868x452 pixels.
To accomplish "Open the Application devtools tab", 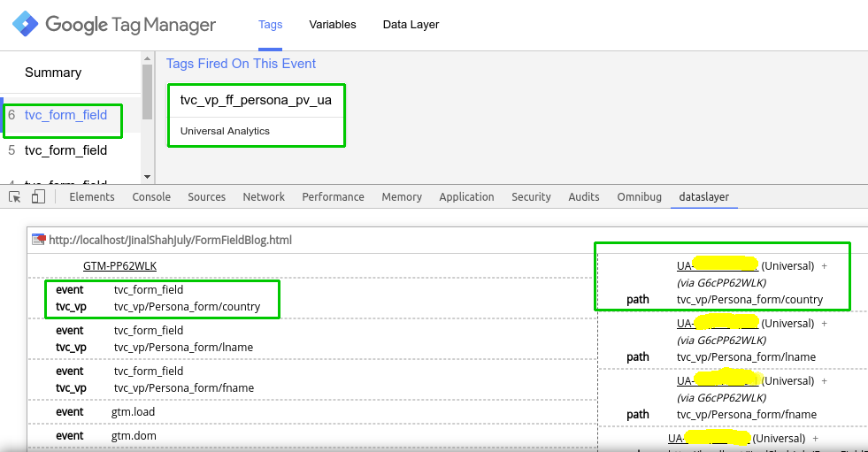I will tap(466, 197).
